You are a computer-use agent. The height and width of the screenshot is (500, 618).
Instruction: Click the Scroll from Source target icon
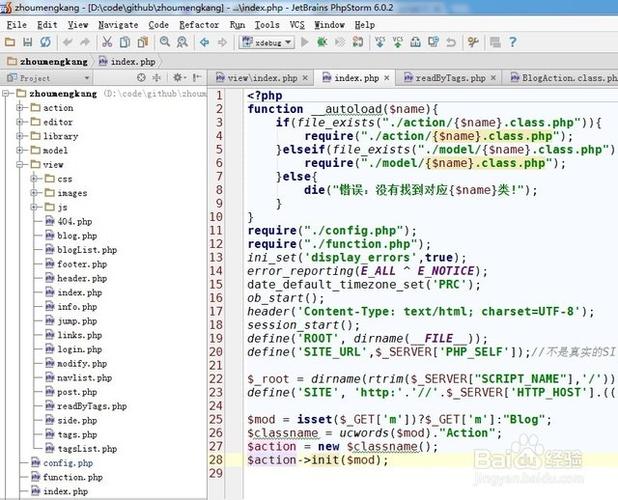coord(141,78)
